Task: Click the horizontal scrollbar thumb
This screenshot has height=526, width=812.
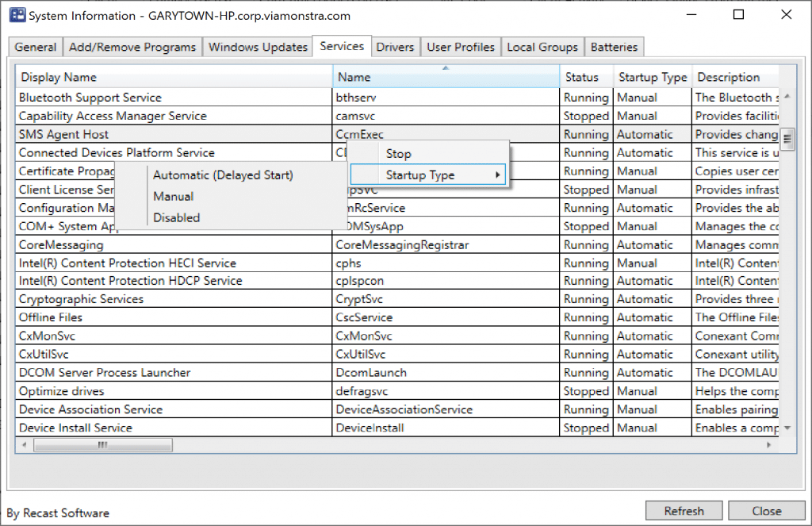Action: 101,445
